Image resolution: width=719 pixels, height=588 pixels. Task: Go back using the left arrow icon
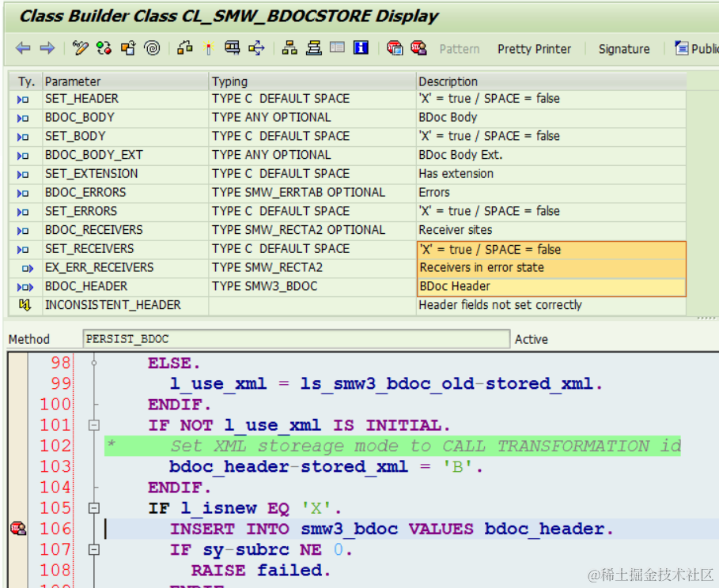tap(23, 47)
